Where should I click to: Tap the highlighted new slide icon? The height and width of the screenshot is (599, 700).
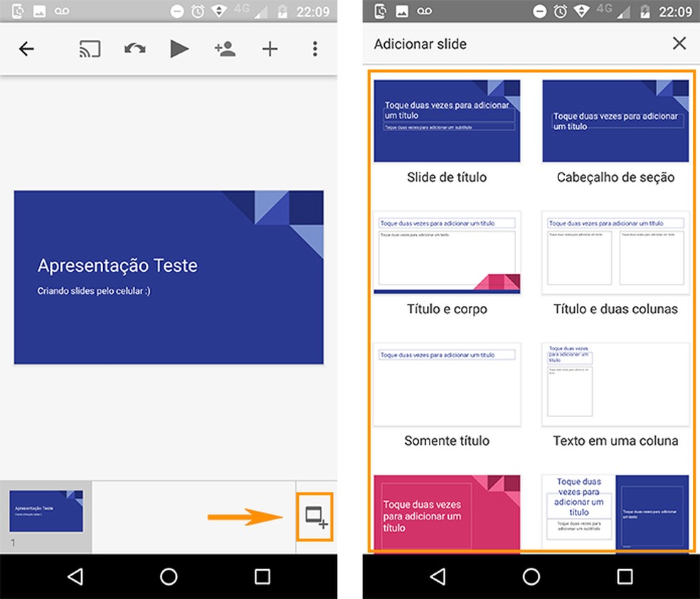(314, 516)
